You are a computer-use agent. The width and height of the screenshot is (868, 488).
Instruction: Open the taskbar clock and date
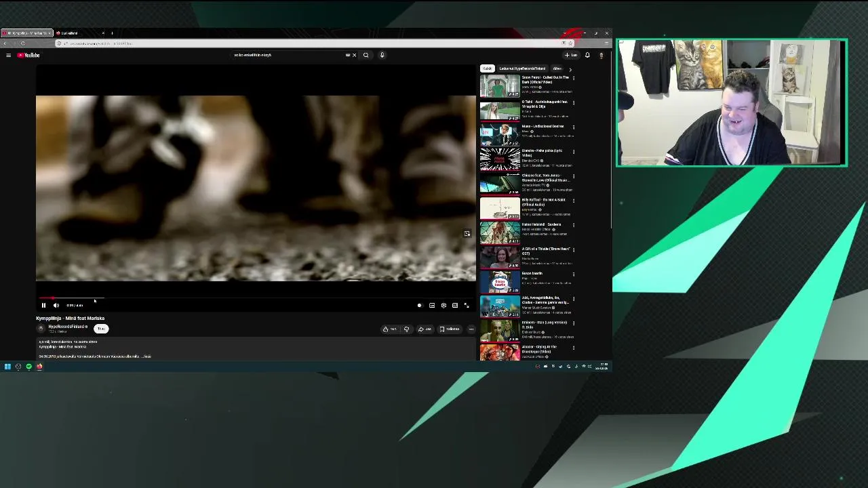601,367
